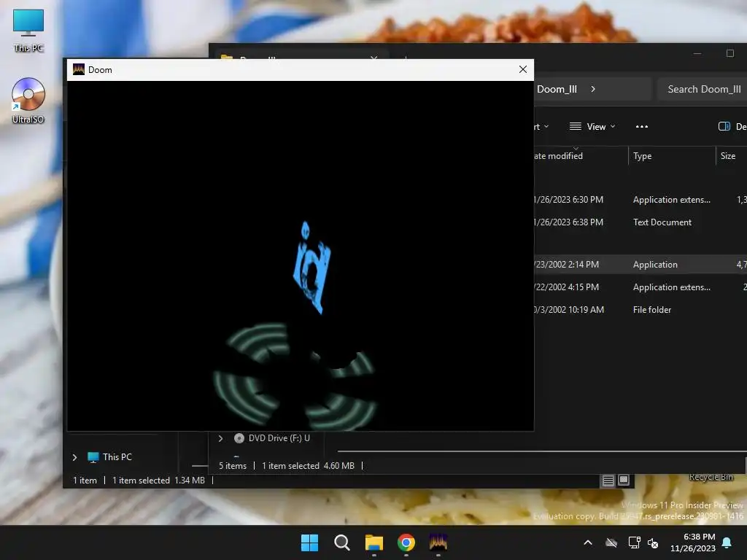Screen dimensions: 747x560
Task: Open the See more ellipsis menu
Action: pos(642,127)
